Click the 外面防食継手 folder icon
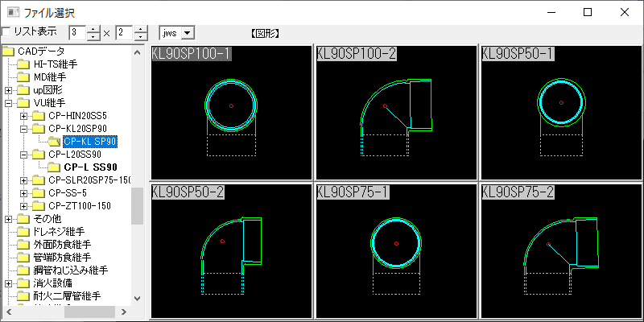This screenshot has height=322, width=644. 24,245
